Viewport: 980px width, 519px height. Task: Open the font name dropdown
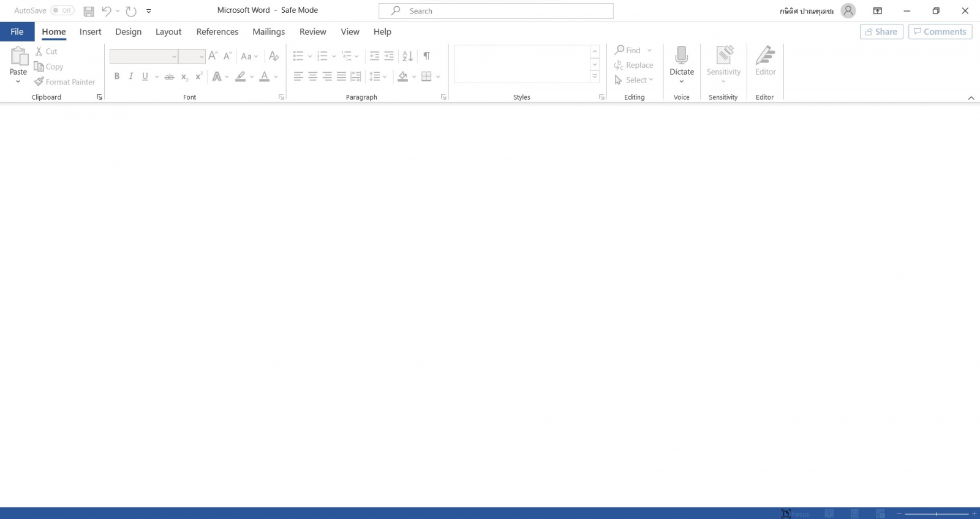click(174, 57)
